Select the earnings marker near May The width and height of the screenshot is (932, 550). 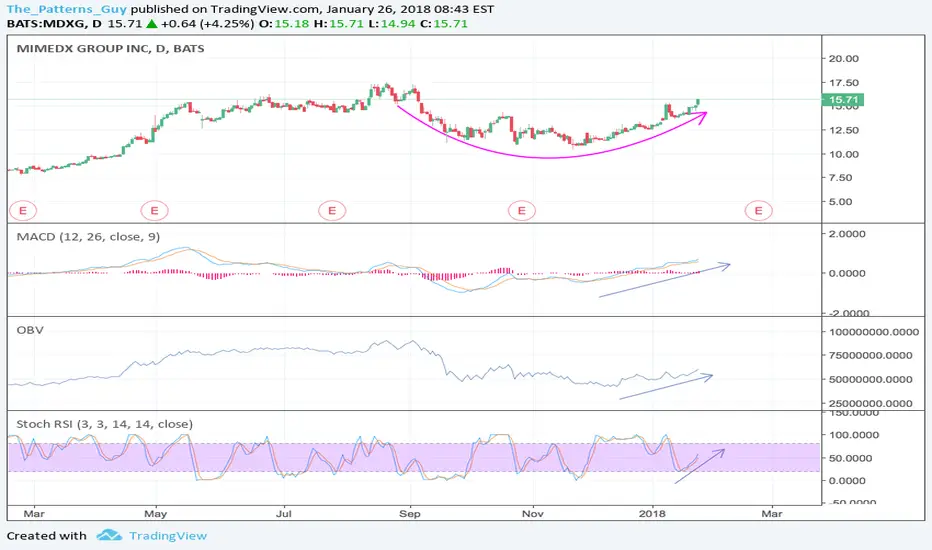point(155,210)
